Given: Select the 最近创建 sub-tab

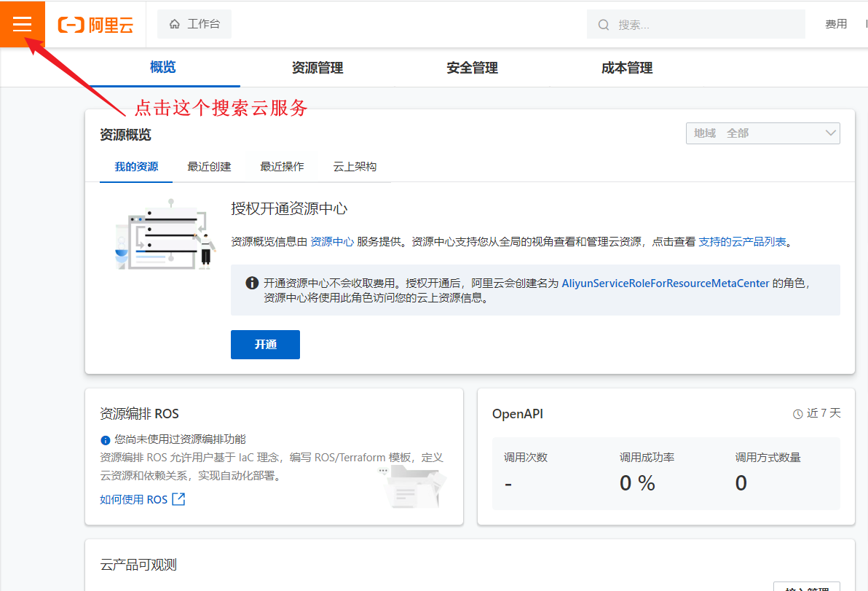Looking at the screenshot, I should click(209, 167).
